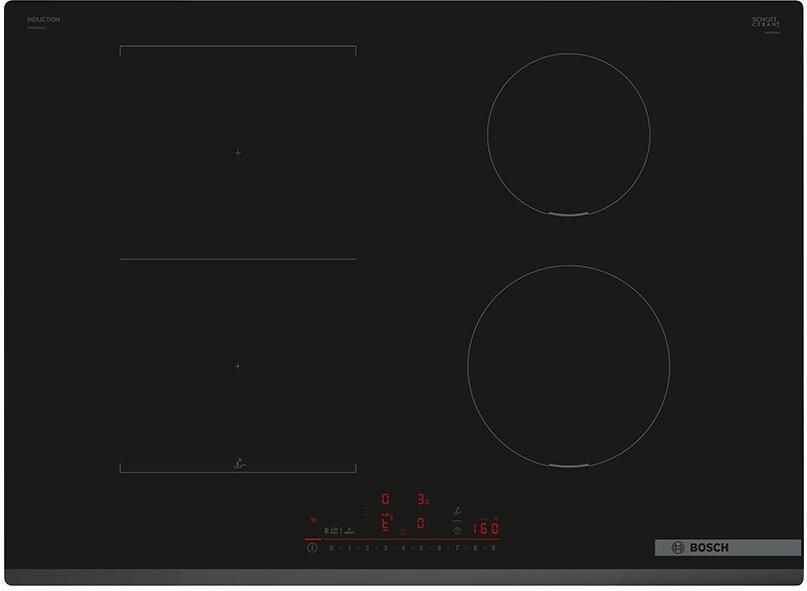Tap the Schott Ceran logo in the corner

point(766,22)
